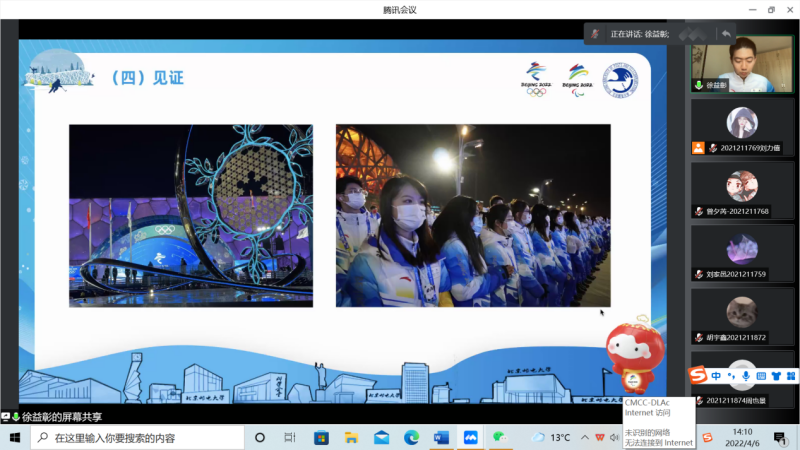Open notification center icon

point(780,438)
